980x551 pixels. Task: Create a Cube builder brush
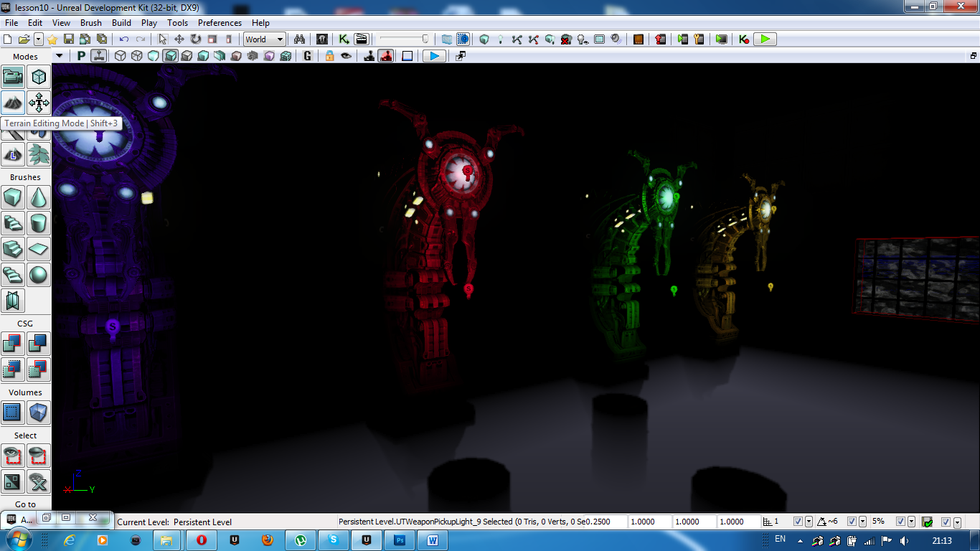coord(13,197)
